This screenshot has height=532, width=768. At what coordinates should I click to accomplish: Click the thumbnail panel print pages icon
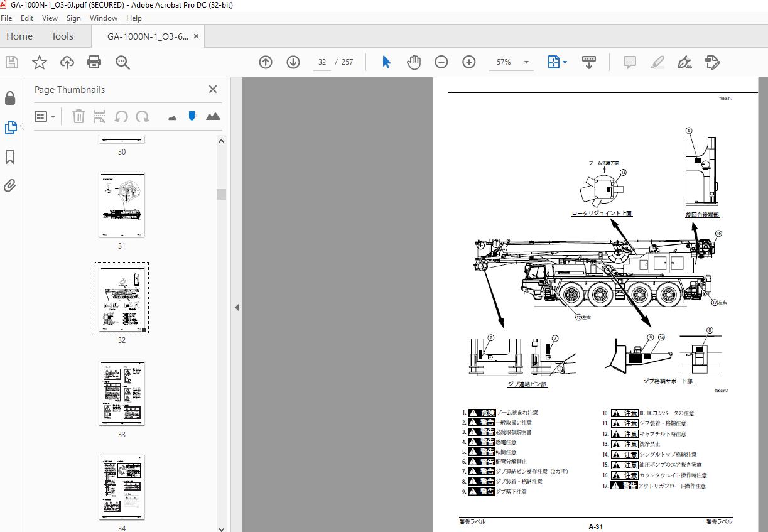[x=99, y=116]
